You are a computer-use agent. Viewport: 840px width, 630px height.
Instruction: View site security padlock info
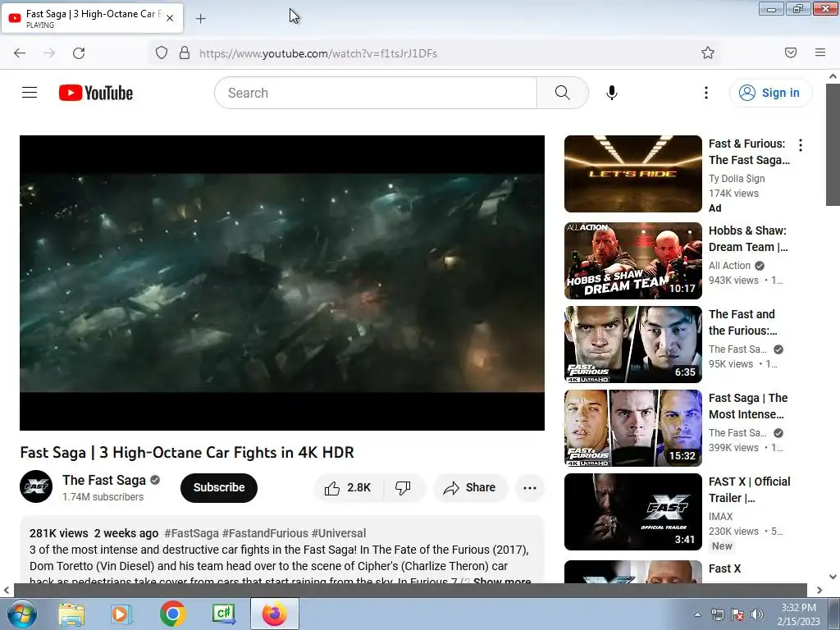coord(185,52)
